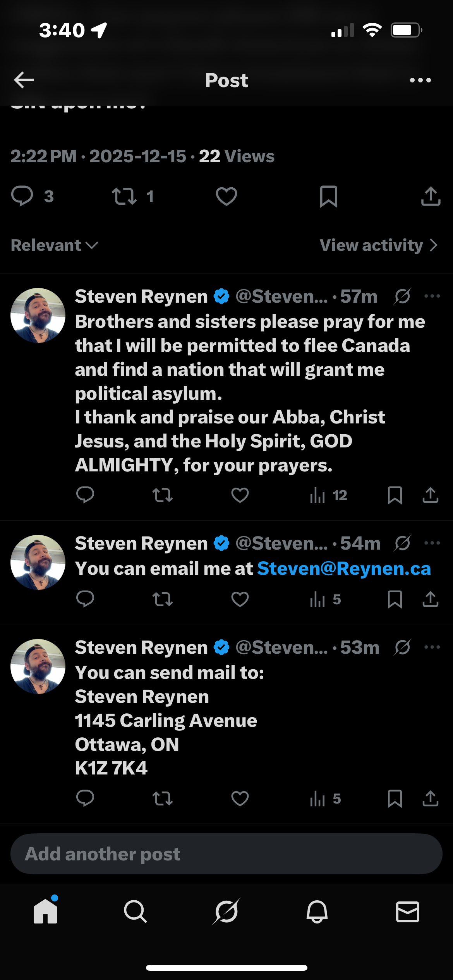Screen dimensions: 453x980
Task: Open more options on the 57m reply
Action: point(432,296)
